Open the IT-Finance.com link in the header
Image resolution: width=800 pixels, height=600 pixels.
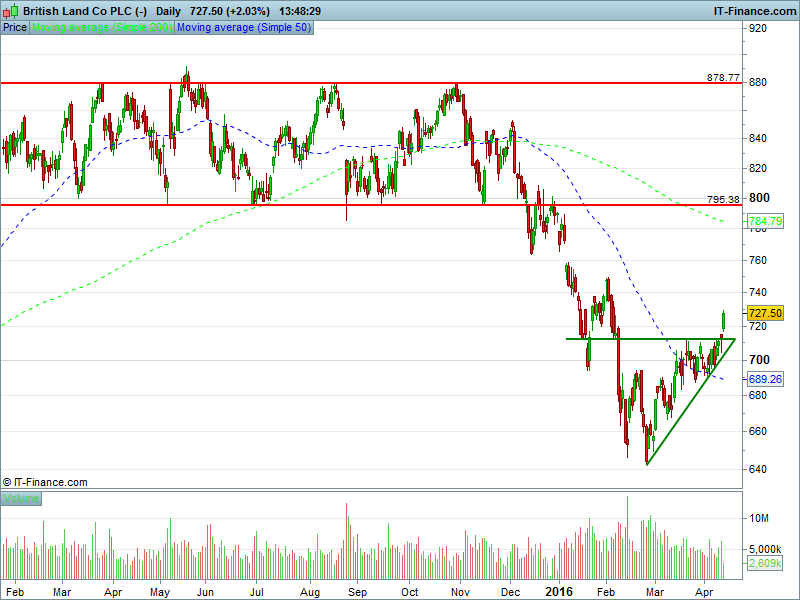(754, 10)
